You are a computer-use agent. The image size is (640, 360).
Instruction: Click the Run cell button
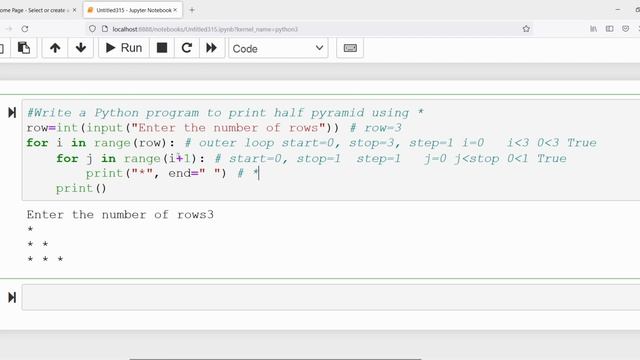124,48
